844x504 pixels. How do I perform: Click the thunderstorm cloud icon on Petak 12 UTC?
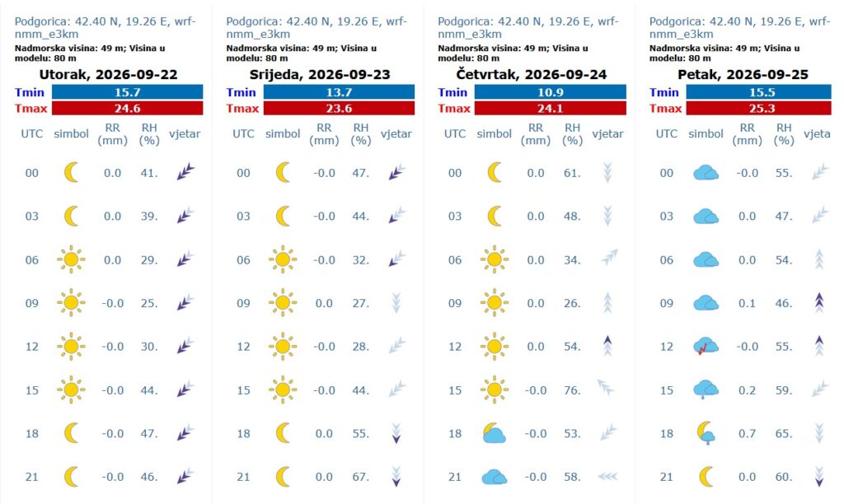(706, 347)
